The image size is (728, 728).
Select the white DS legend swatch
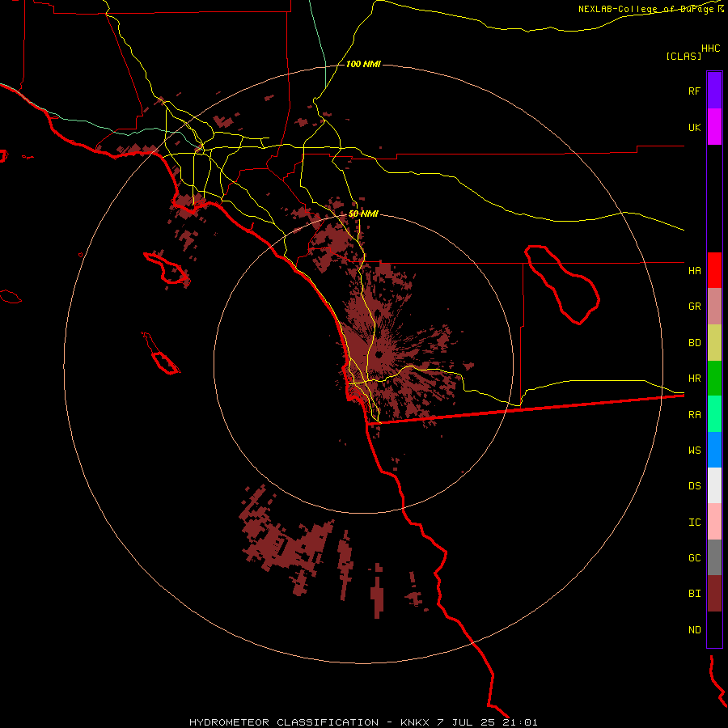click(x=714, y=485)
